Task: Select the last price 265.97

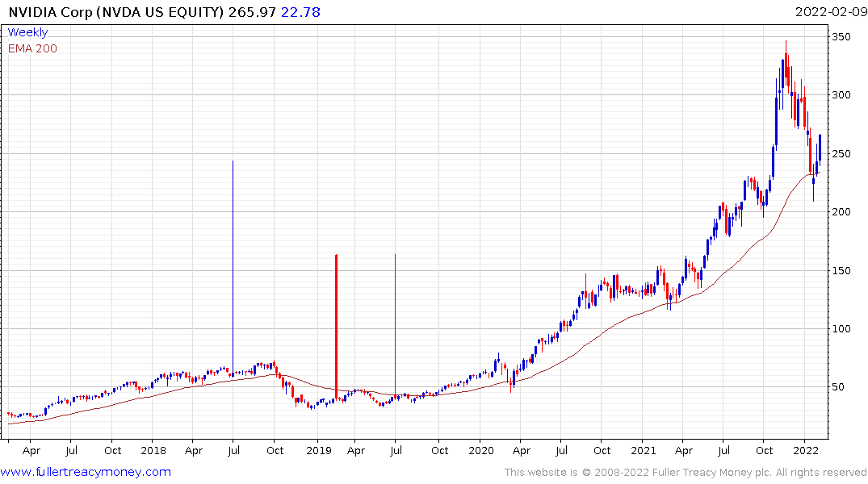Action: [x=252, y=12]
